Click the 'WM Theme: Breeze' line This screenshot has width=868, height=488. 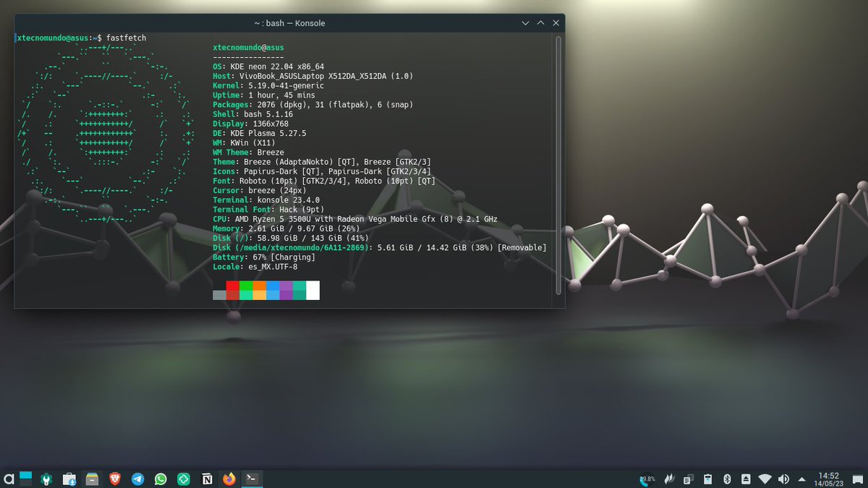(248, 153)
